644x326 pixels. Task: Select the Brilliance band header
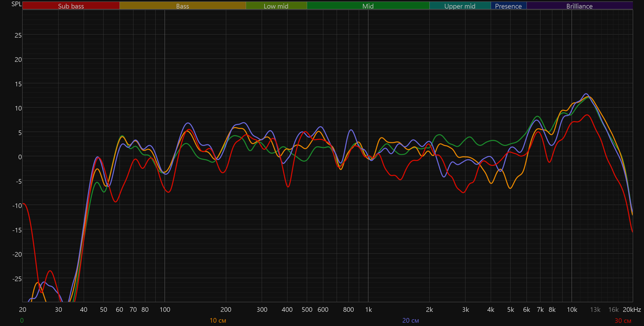pyautogui.click(x=579, y=6)
